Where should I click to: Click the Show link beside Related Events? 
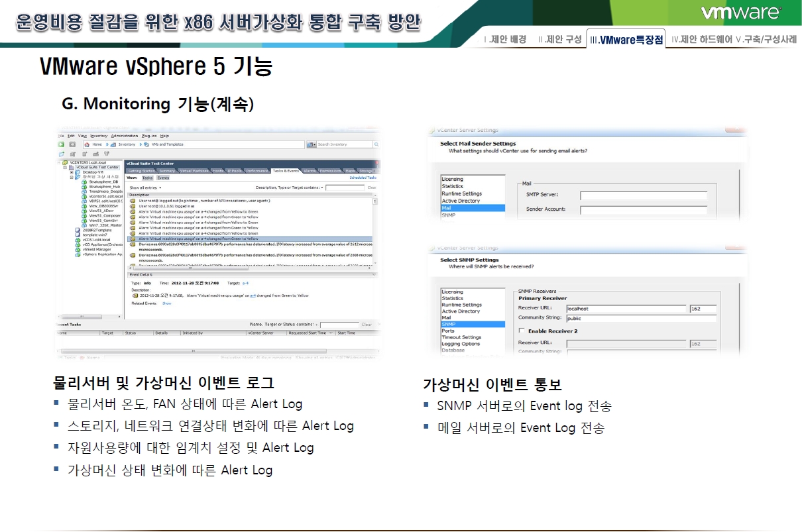[167, 303]
